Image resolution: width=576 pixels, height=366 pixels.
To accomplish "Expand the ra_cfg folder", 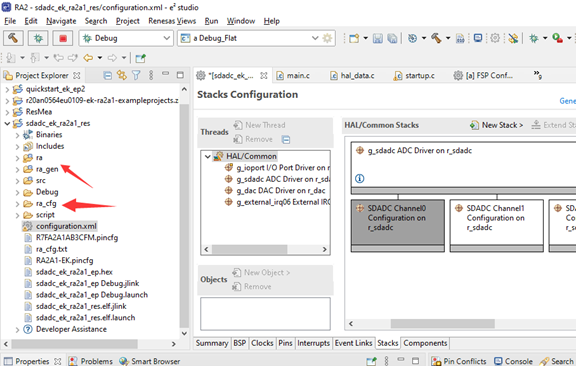I will point(17,204).
